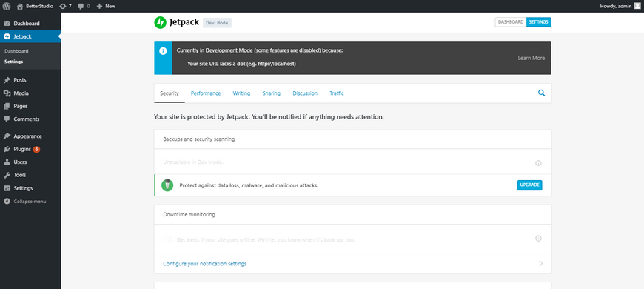Click 'Protect against data loss, malware' text
Viewport: 644px width, 289px height.
point(249,185)
